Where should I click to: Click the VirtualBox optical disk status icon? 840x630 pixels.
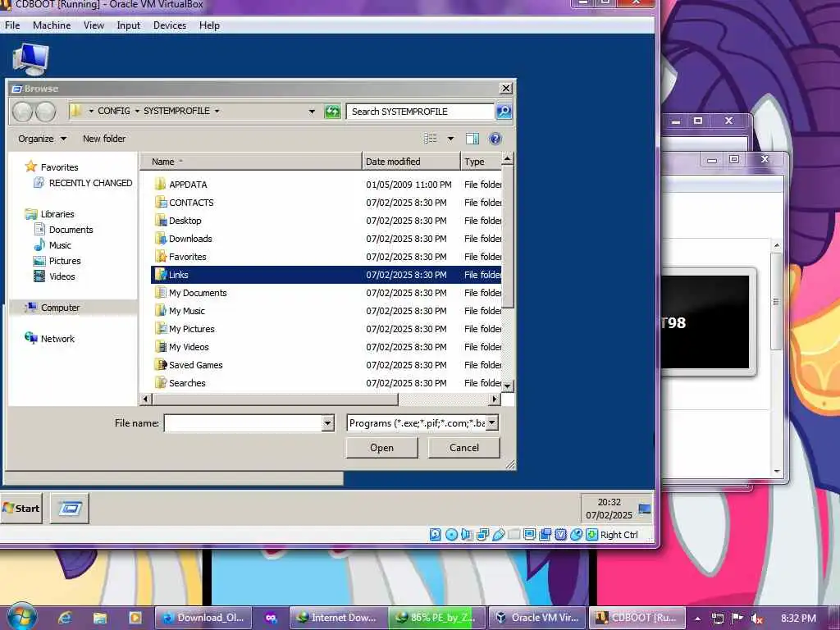(451, 535)
